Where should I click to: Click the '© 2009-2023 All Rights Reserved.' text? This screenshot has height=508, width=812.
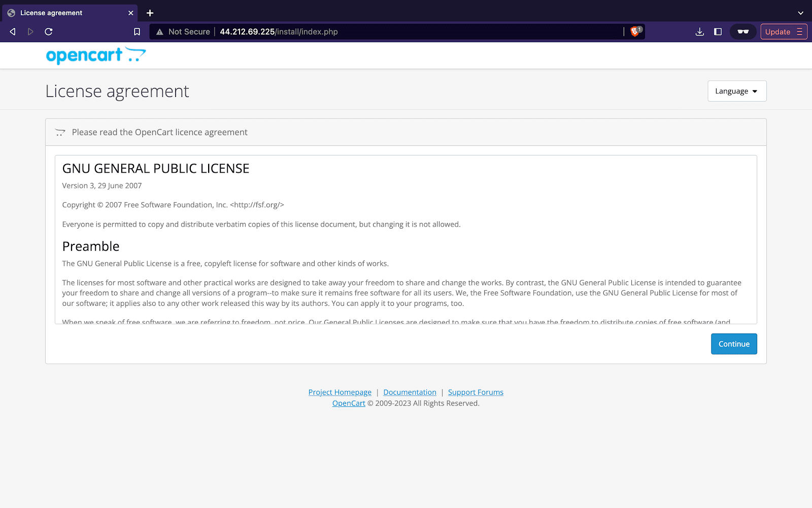point(423,403)
